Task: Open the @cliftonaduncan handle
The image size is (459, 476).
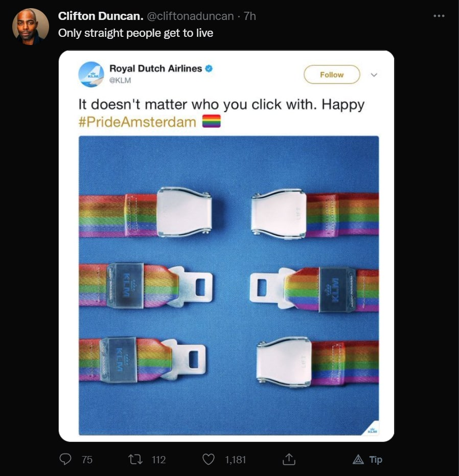Action: pos(190,16)
